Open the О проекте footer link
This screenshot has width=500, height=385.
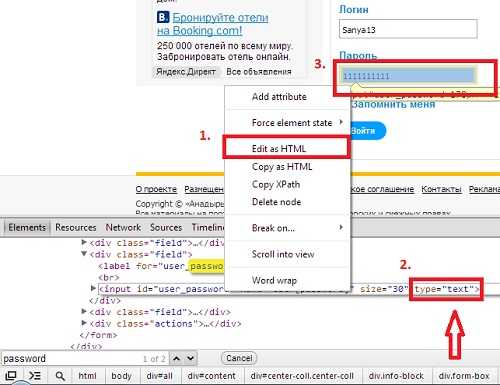[x=156, y=189]
